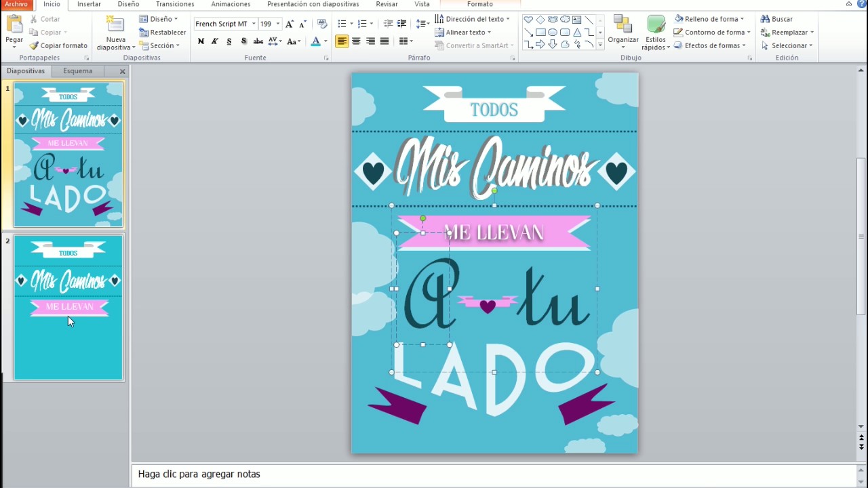Image resolution: width=868 pixels, height=488 pixels.
Task: Switch to the Esquema panel tab
Action: click(x=77, y=70)
